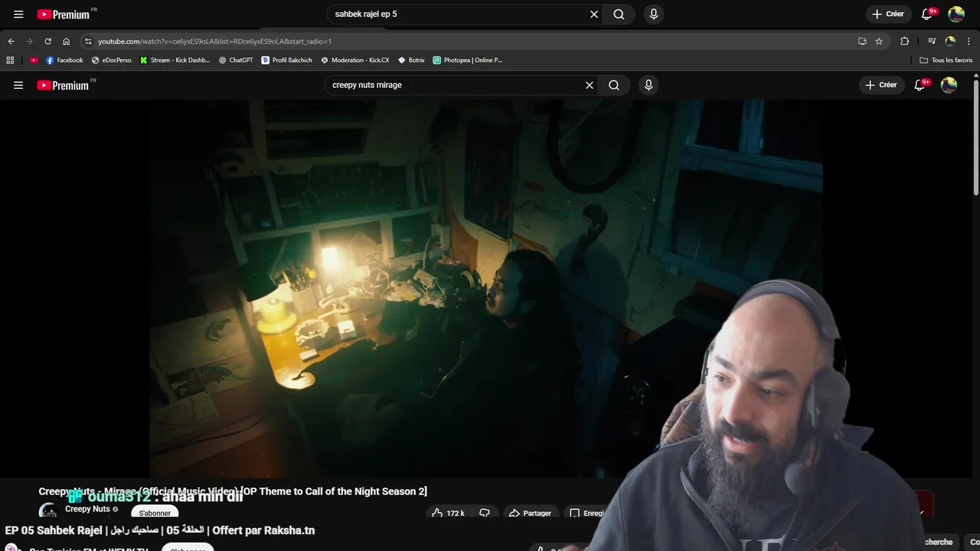Viewport: 980px width, 551px height.
Task: Open the media controls icon in the browser toolbar
Action: [x=932, y=41]
